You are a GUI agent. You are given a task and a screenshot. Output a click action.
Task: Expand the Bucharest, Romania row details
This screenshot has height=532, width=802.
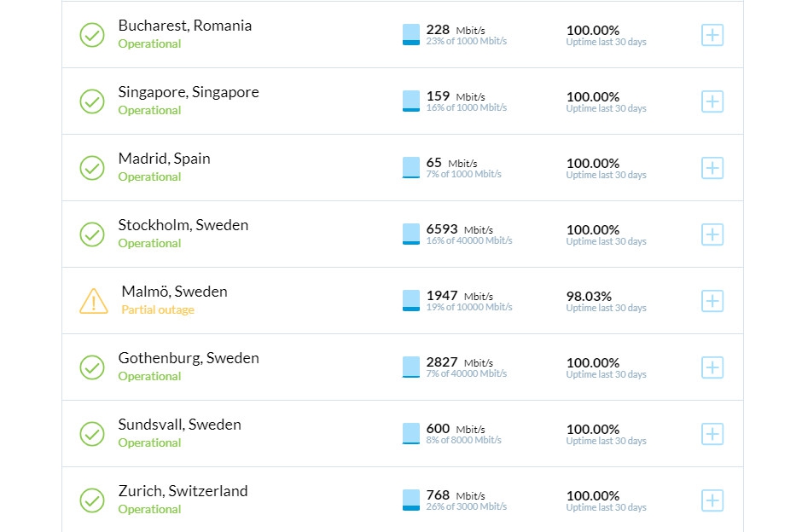tap(712, 35)
